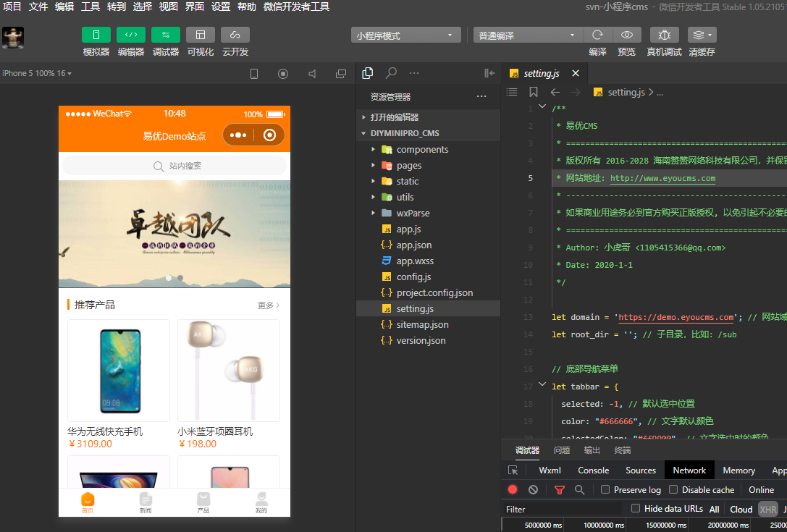Open the 清缓存 clear cache menu

pyautogui.click(x=702, y=35)
